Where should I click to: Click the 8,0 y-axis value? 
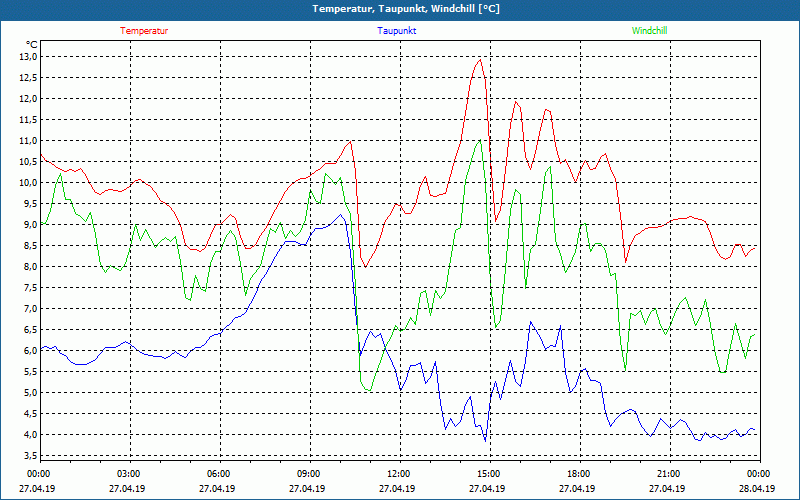[31, 266]
